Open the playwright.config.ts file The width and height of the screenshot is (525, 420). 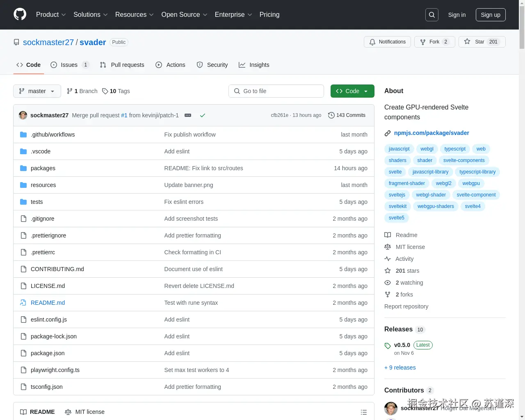(55, 370)
